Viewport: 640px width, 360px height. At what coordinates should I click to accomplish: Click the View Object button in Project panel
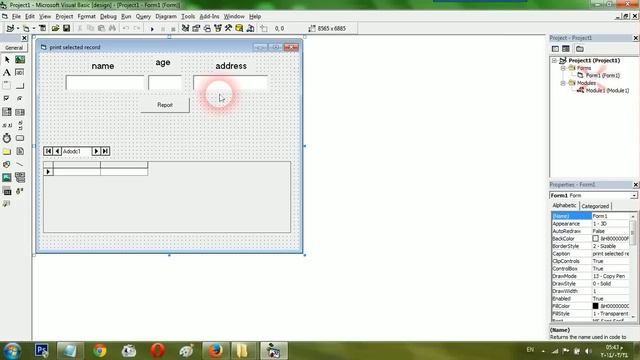566,49
